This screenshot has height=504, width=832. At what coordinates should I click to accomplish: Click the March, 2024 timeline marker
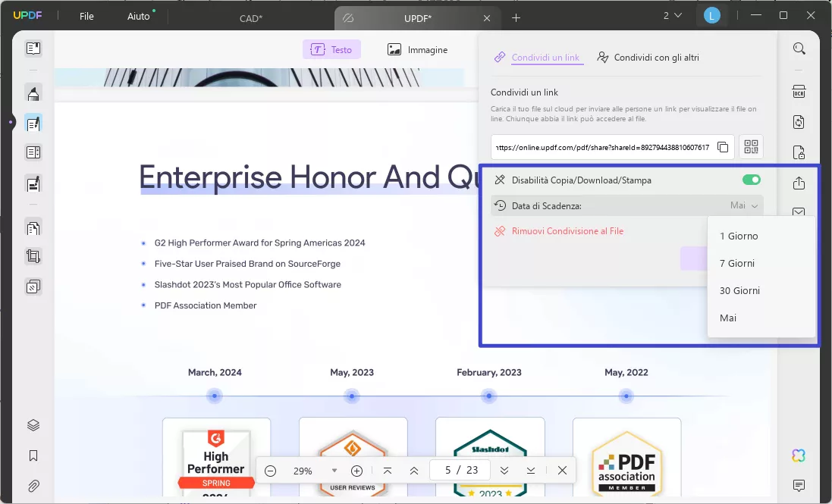(215, 396)
